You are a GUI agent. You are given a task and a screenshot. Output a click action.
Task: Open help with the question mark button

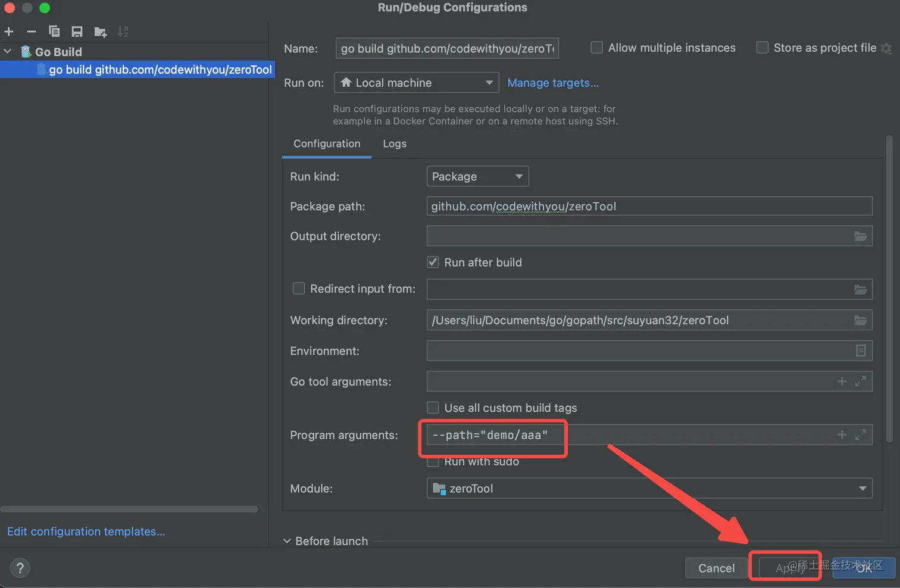(20, 568)
